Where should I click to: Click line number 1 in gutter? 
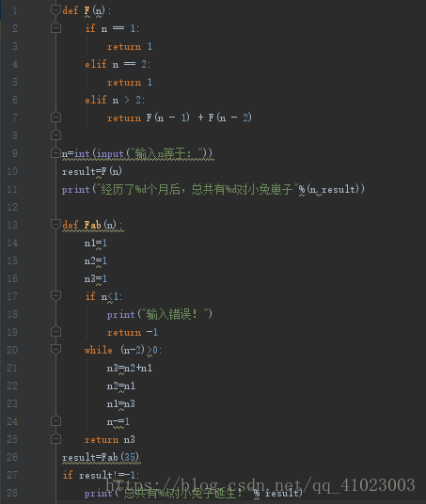point(15,10)
